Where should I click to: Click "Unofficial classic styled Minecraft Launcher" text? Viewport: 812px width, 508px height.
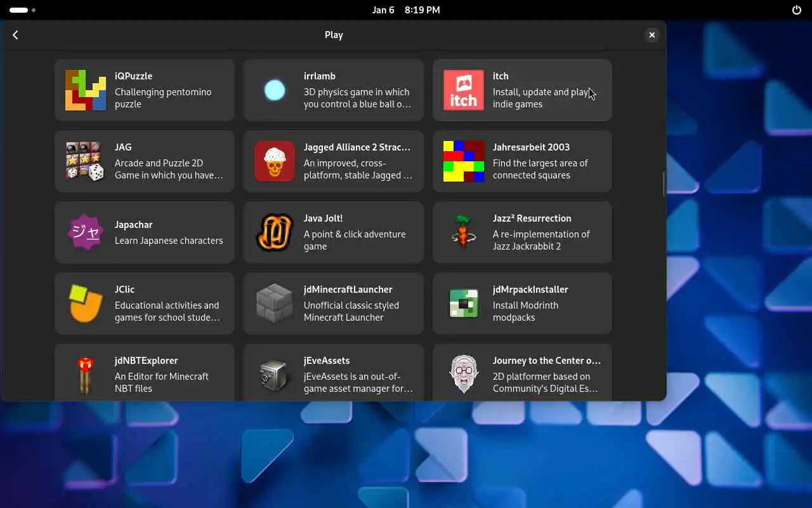pos(351,311)
